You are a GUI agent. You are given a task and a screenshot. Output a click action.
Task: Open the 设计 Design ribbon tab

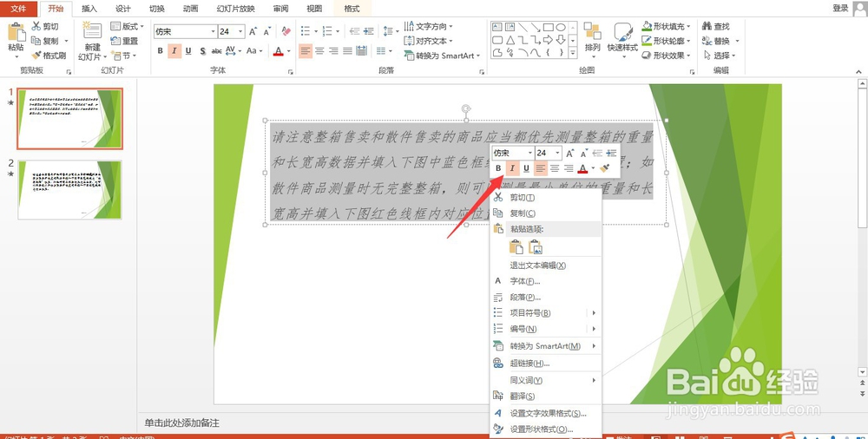(123, 9)
